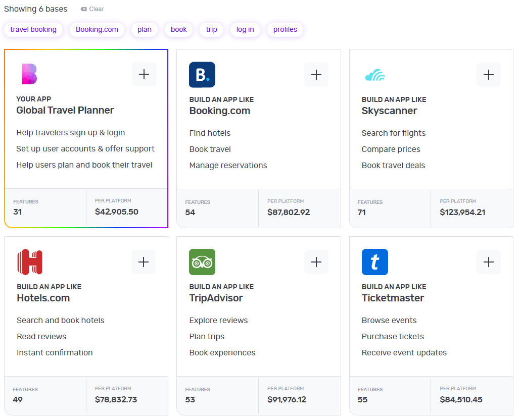Click 'Receive event updates' text

click(404, 353)
